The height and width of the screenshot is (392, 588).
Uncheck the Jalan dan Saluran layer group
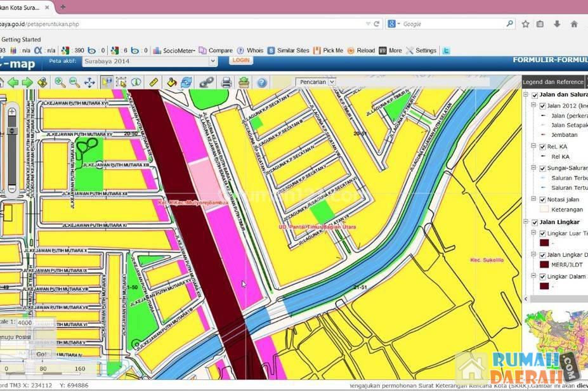click(535, 95)
